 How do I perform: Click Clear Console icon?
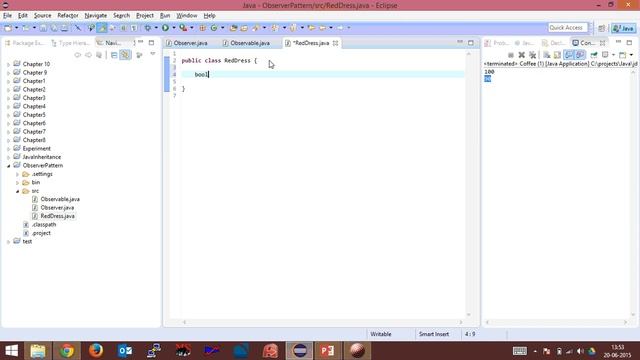(x=547, y=55)
